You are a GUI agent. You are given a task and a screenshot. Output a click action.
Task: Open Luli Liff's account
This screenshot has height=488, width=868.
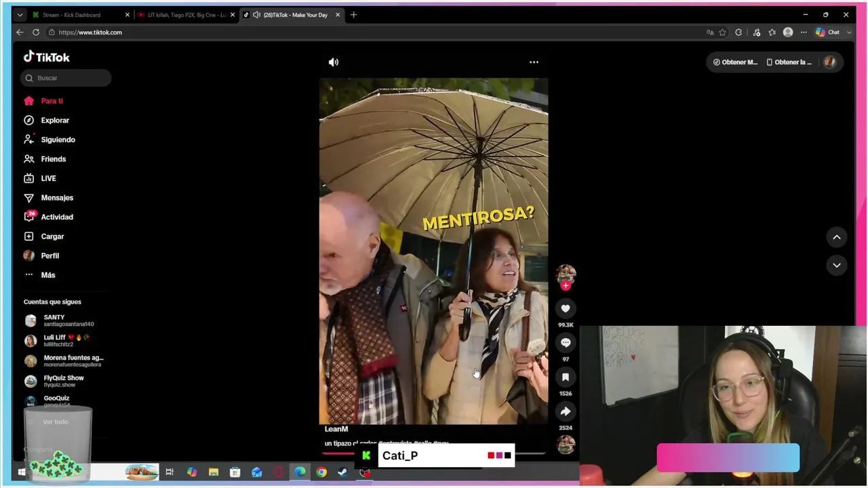[64, 341]
